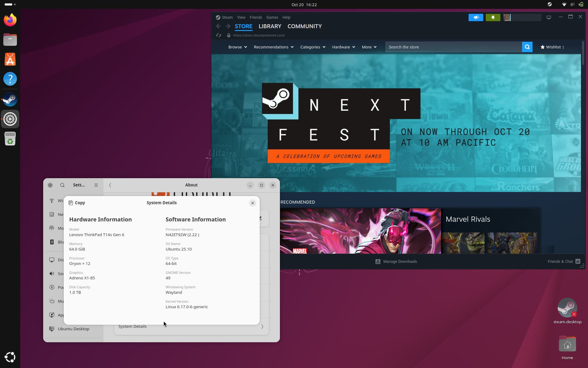Click Manage Downloads
Viewport: 588px width, 368px height.
396,262
